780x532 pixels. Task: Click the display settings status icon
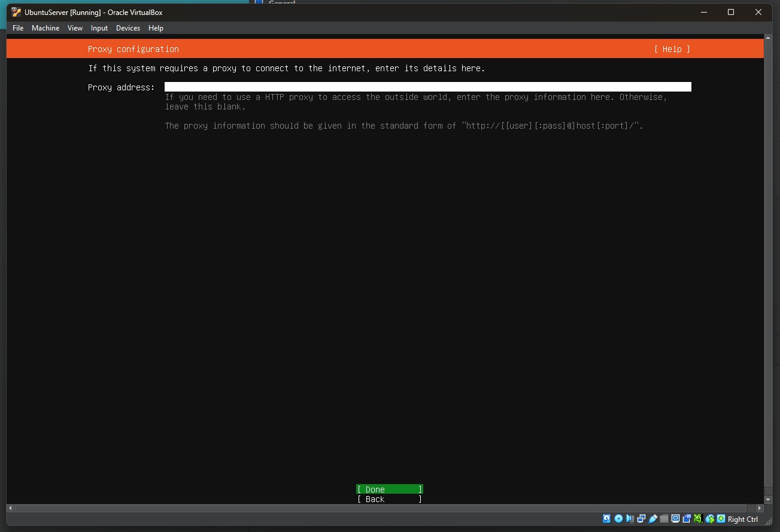pyautogui.click(x=675, y=519)
